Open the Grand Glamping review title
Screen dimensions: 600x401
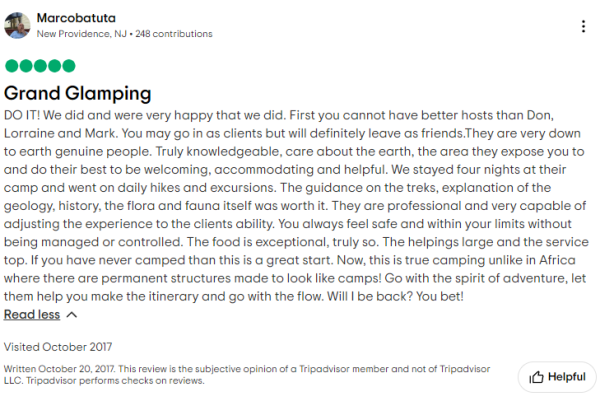78,93
